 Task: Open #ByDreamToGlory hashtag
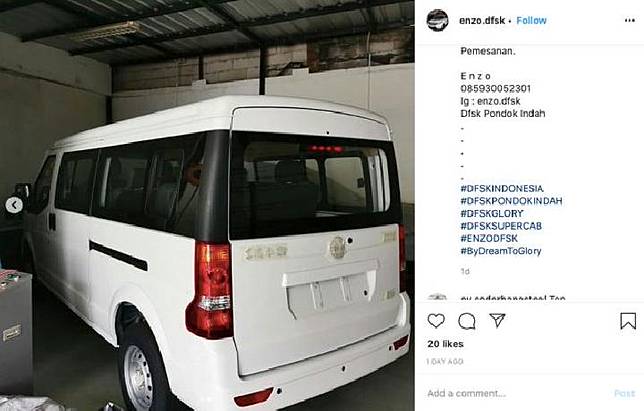click(501, 251)
